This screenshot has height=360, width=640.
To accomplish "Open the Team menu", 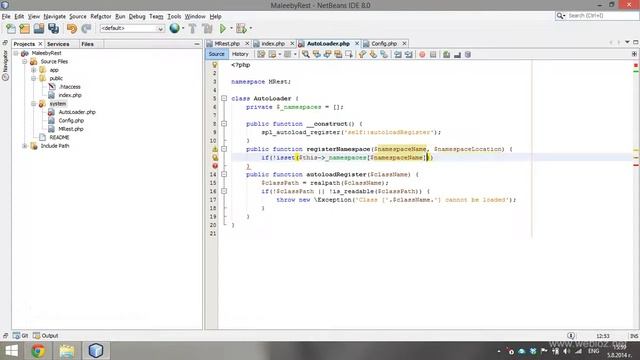I will 156,16.
